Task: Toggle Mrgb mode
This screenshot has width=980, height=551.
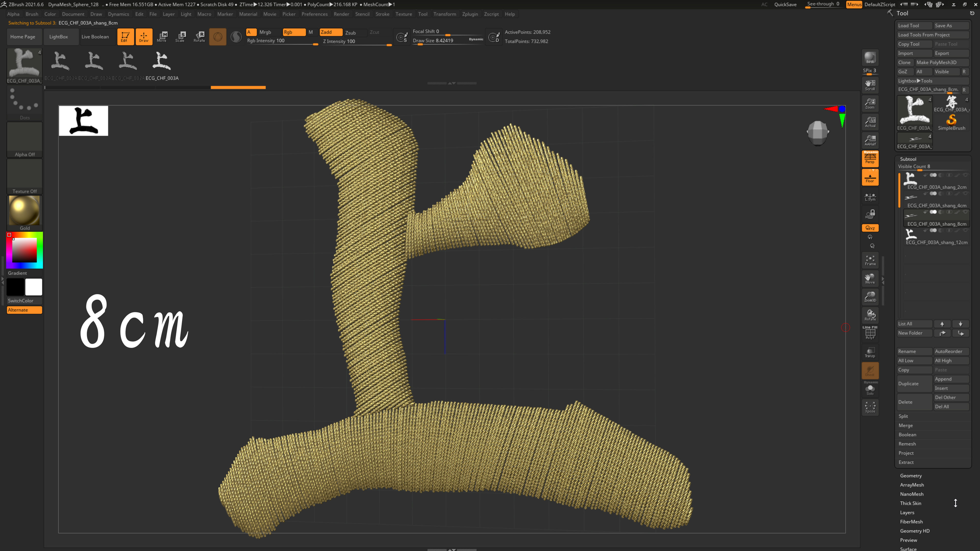Action: point(269,32)
